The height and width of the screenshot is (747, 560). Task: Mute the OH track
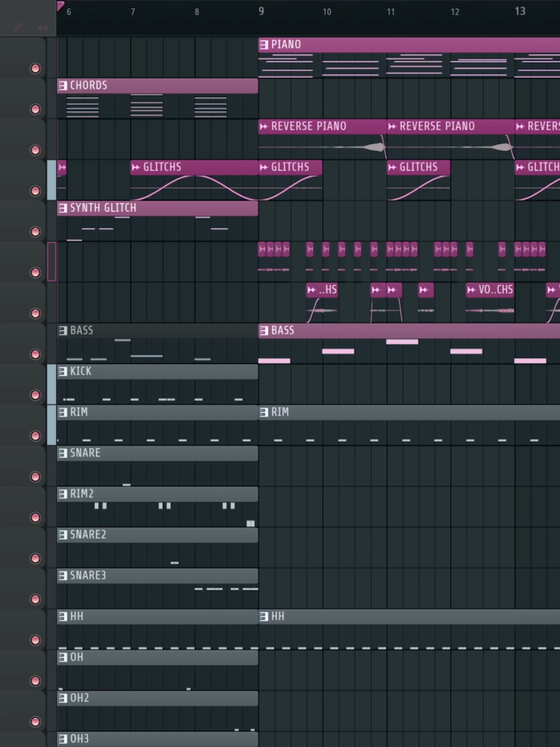35,681
